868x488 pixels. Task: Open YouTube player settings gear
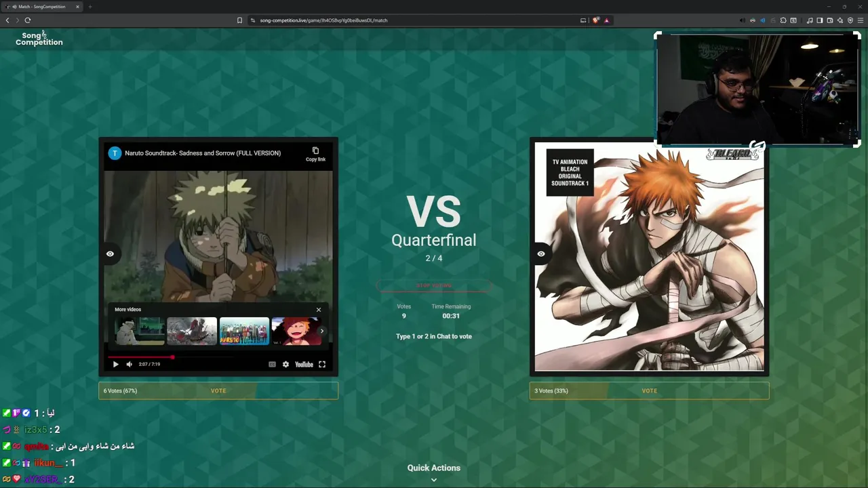click(x=285, y=364)
